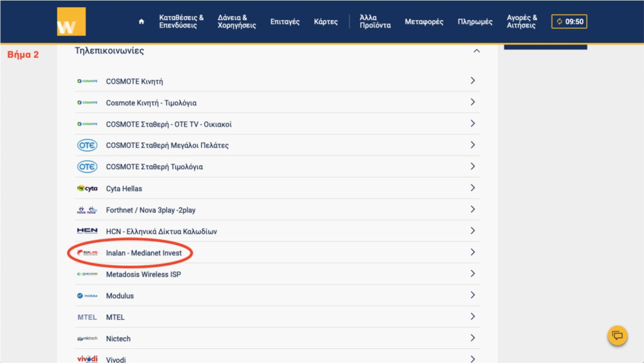Viewport: 644px width, 363px height.
Task: Select Vivodi provider text
Action: (x=116, y=359)
